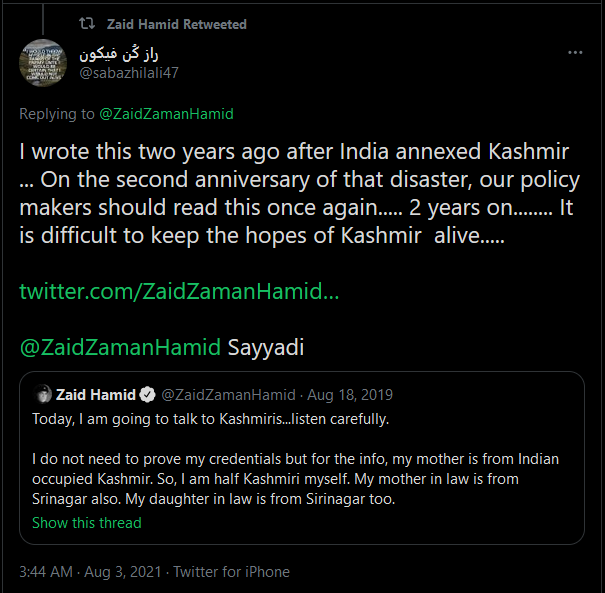Image resolution: width=605 pixels, height=593 pixels.
Task: Click the @sabazhilali47 handle
Action: (x=129, y=72)
